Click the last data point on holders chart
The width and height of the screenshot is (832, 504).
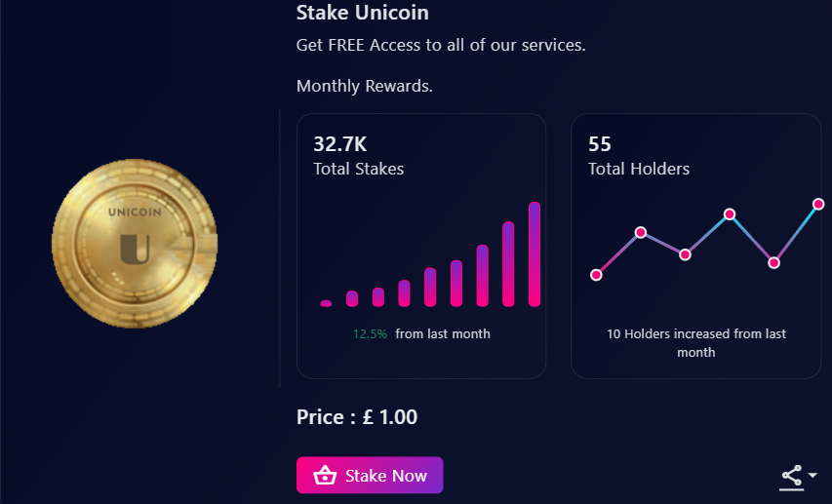pos(818,204)
